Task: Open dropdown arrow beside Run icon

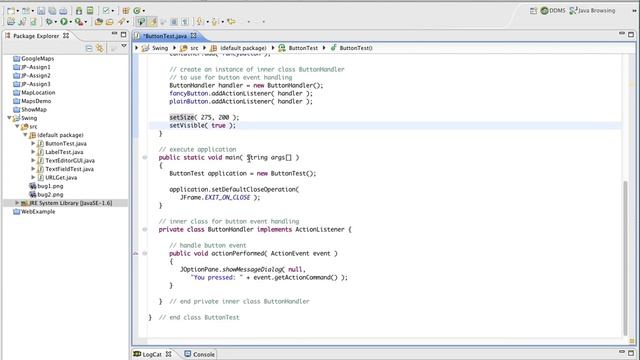Action: (71, 22)
